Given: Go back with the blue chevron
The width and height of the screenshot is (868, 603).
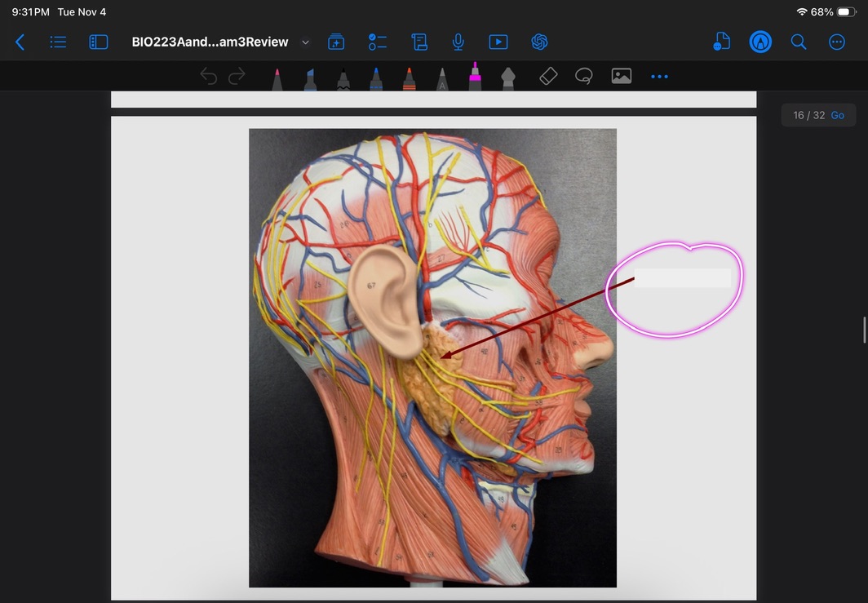Looking at the screenshot, I should 20,42.
